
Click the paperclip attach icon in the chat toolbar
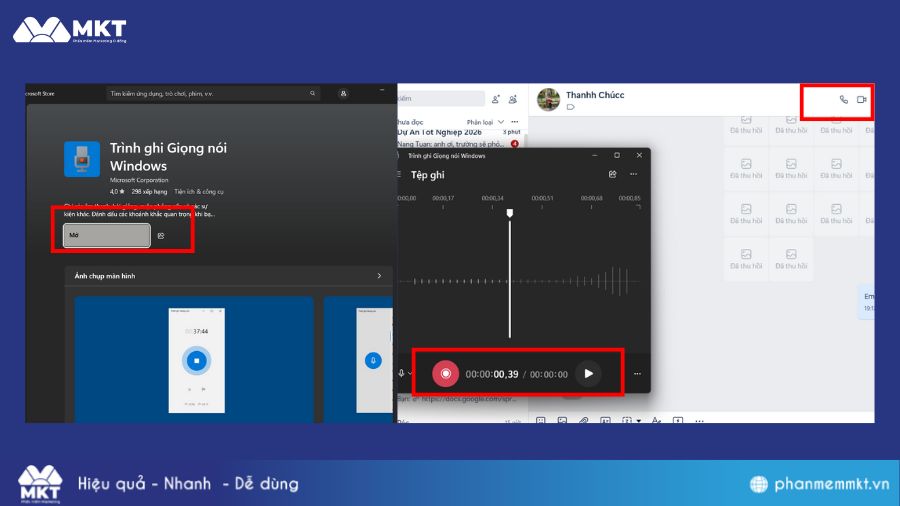(x=583, y=421)
